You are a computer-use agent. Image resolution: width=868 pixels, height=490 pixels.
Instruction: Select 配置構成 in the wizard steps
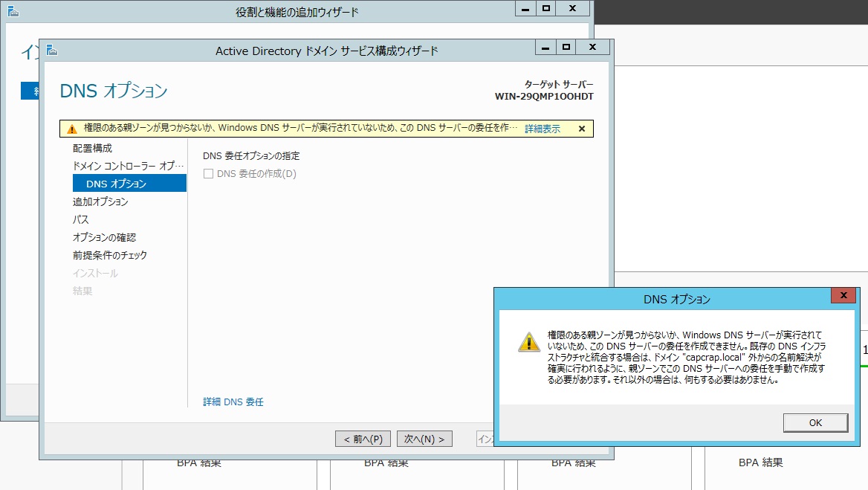(x=92, y=148)
